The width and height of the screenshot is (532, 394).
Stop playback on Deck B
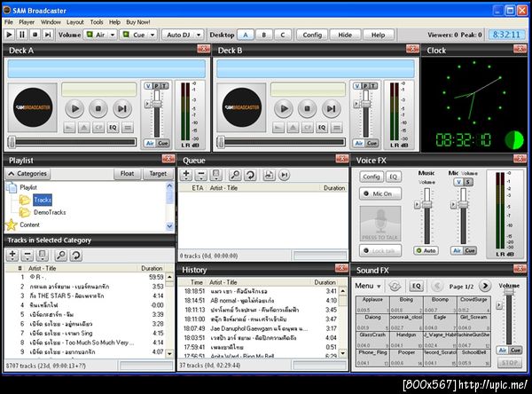point(307,108)
